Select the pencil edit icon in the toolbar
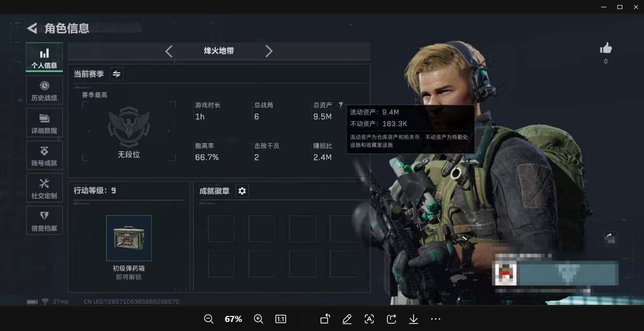Image resolution: width=644 pixels, height=331 pixels. [x=347, y=319]
